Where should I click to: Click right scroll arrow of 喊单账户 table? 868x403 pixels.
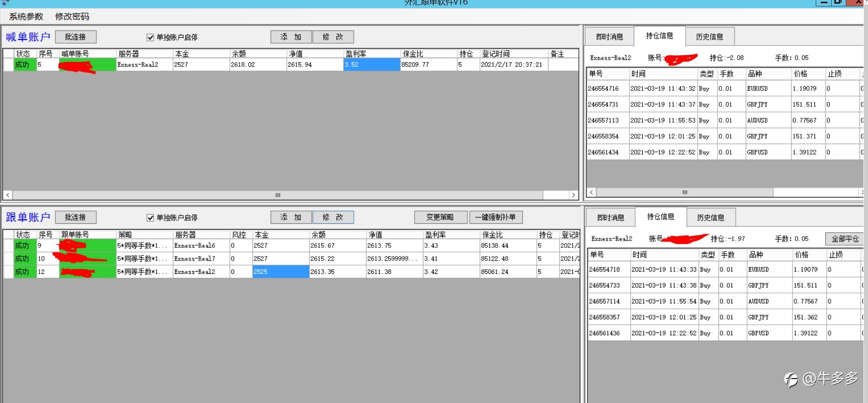coord(573,195)
